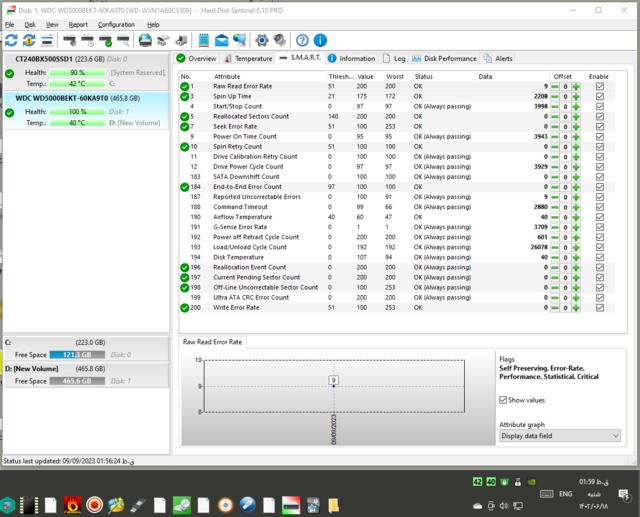Open the Report menu
The width and height of the screenshot is (640, 517).
pos(78,24)
